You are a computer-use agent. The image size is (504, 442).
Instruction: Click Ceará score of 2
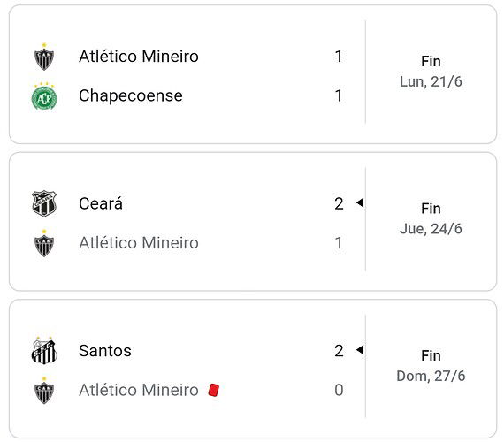[339, 203]
